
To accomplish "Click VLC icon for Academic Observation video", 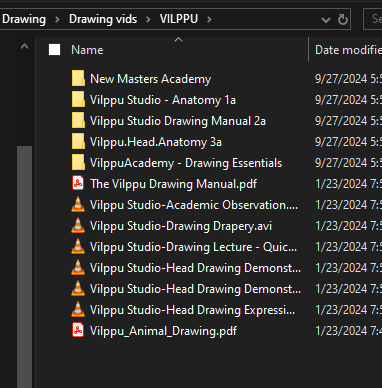I will click(x=78, y=205).
